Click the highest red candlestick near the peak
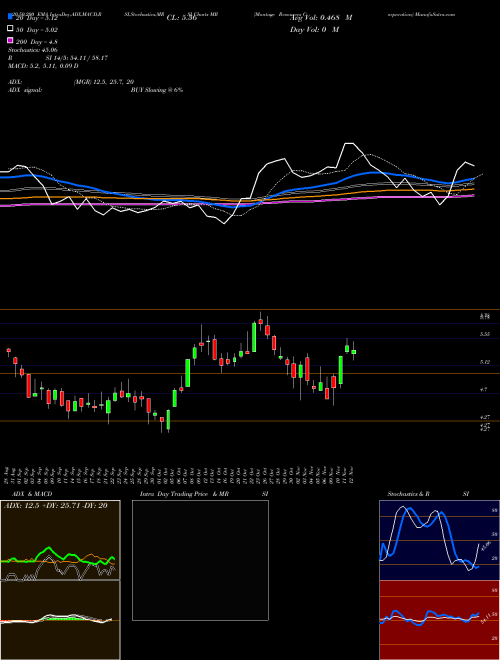This screenshot has width=500, height=660. point(261,321)
